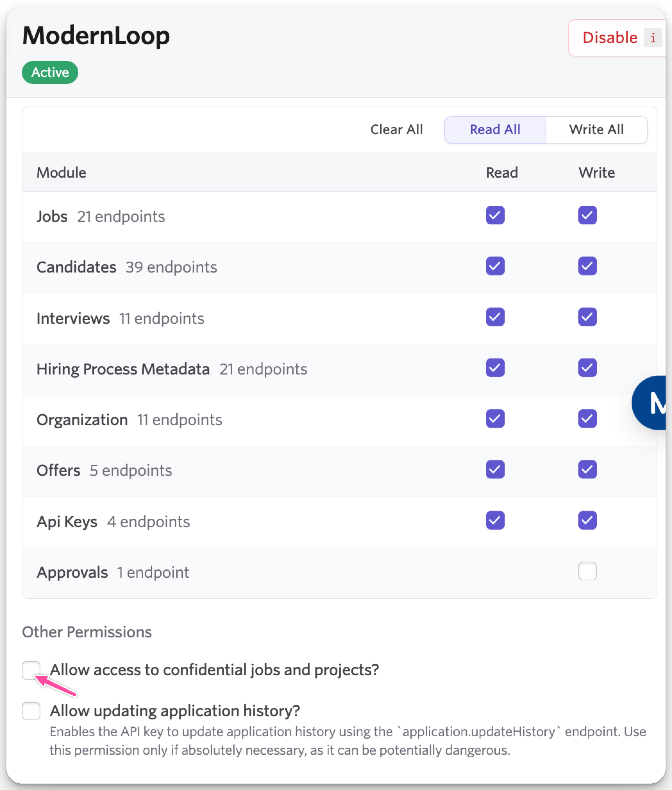
Task: Click the ModernLoop title
Action: 96,36
